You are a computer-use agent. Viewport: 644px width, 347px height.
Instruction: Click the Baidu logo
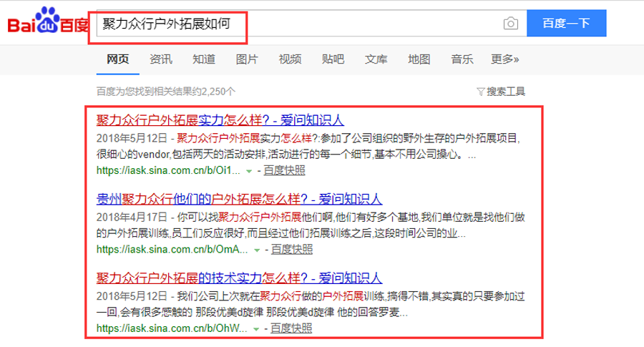tap(48, 21)
